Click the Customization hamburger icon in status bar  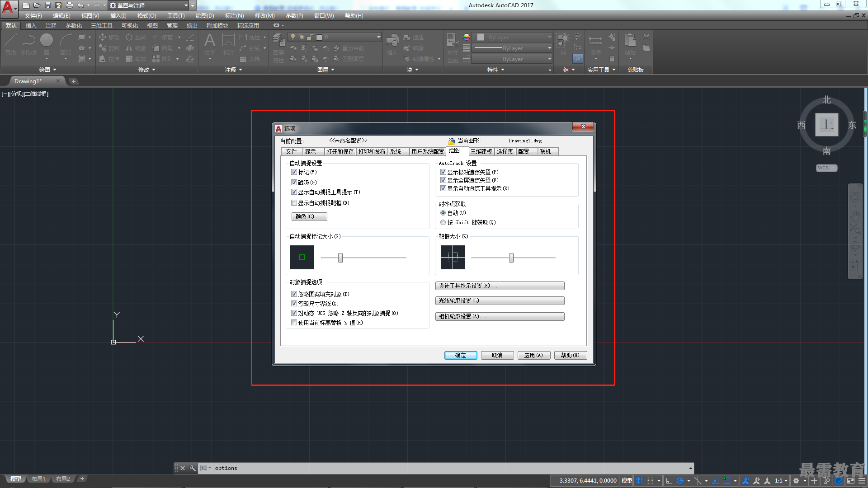pos(862,480)
